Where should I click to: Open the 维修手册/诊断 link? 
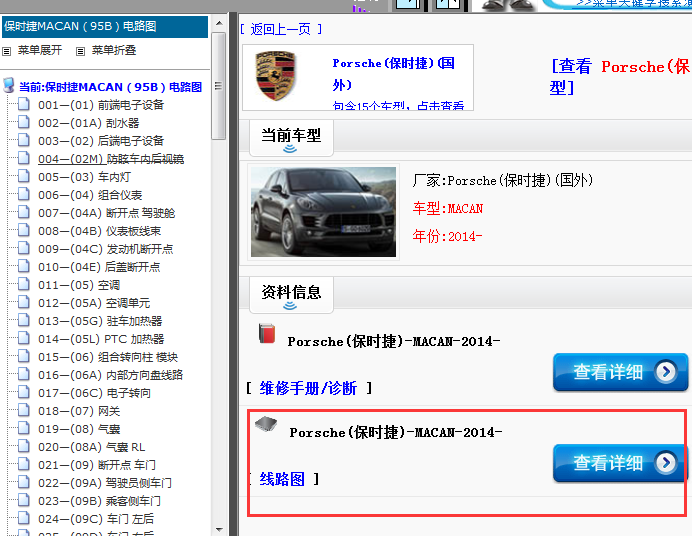pyautogui.click(x=308, y=388)
